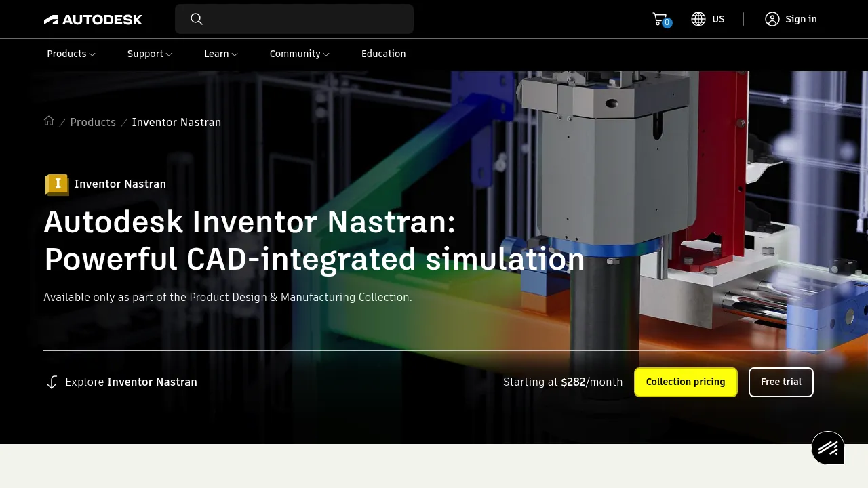Viewport: 868px width, 488px height.
Task: Click the search magnifier icon
Action: 197,19
